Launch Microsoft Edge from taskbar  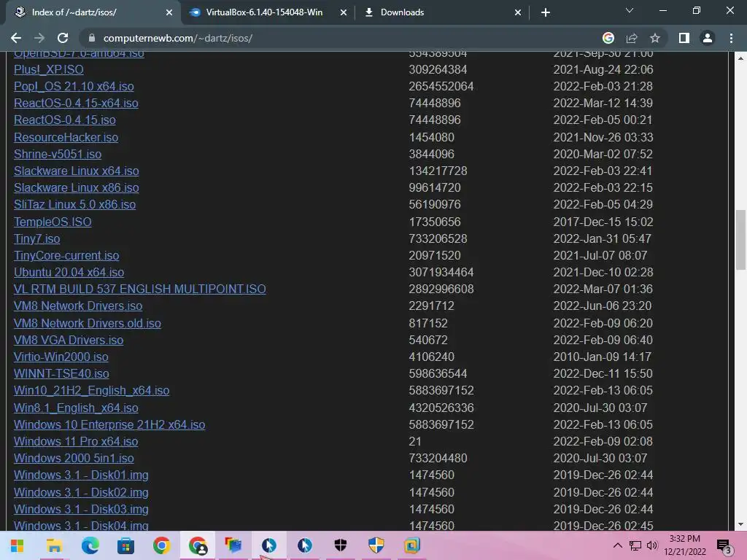90,545
